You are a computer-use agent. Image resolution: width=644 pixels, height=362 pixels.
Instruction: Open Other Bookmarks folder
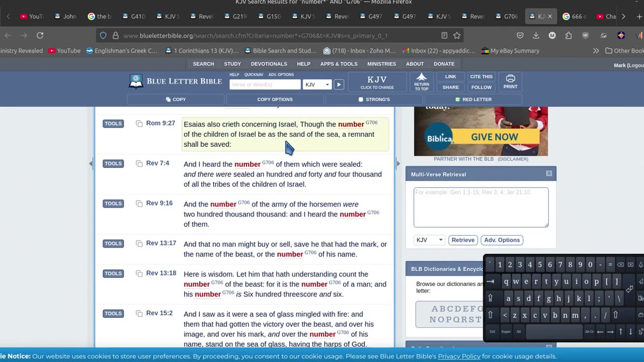coord(624,51)
